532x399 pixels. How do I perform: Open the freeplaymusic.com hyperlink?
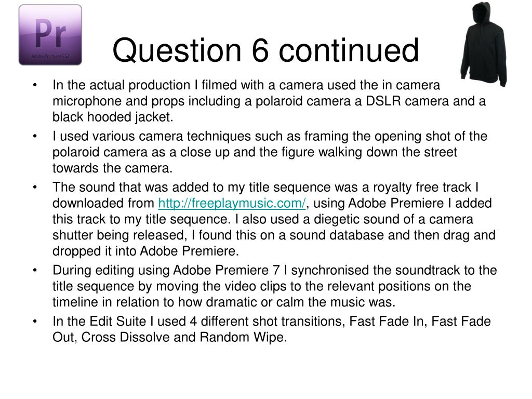pos(232,203)
